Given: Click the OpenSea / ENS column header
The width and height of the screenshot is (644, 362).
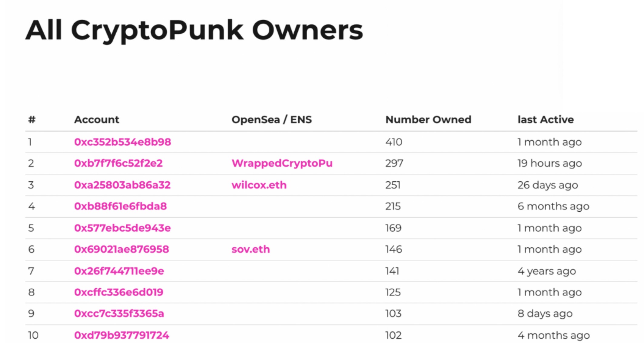Looking at the screenshot, I should [x=271, y=120].
